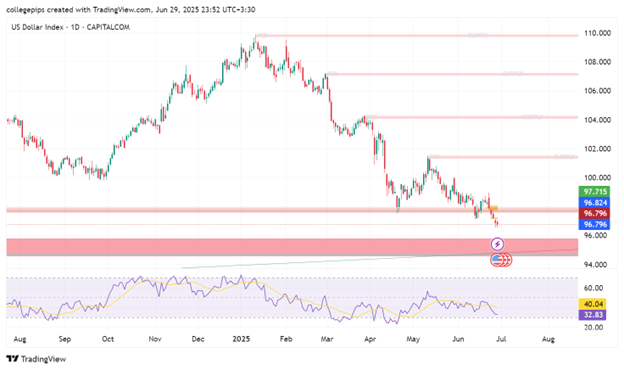Click the Feb label on time axis

tap(286, 339)
